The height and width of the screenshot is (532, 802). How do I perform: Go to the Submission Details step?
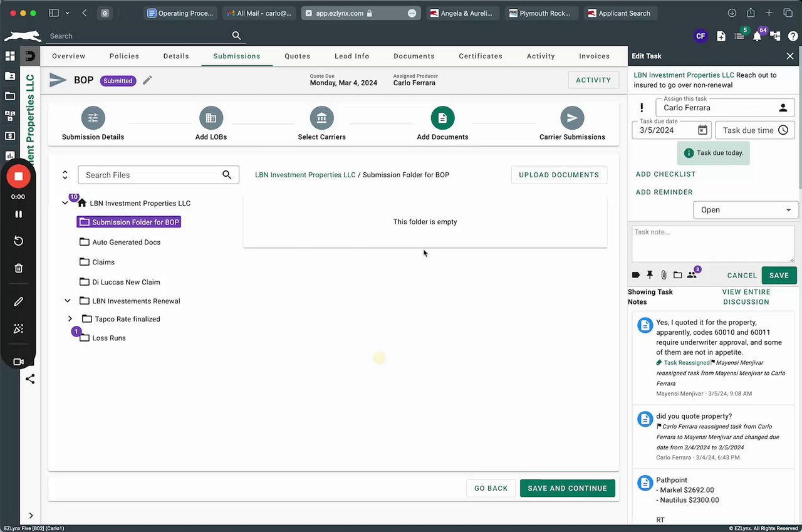(x=93, y=123)
